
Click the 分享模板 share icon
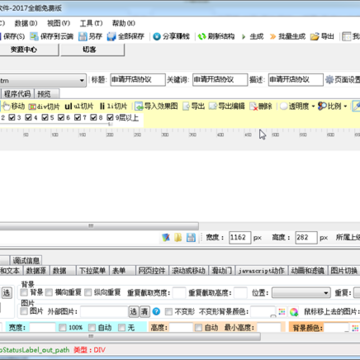click(x=157, y=36)
